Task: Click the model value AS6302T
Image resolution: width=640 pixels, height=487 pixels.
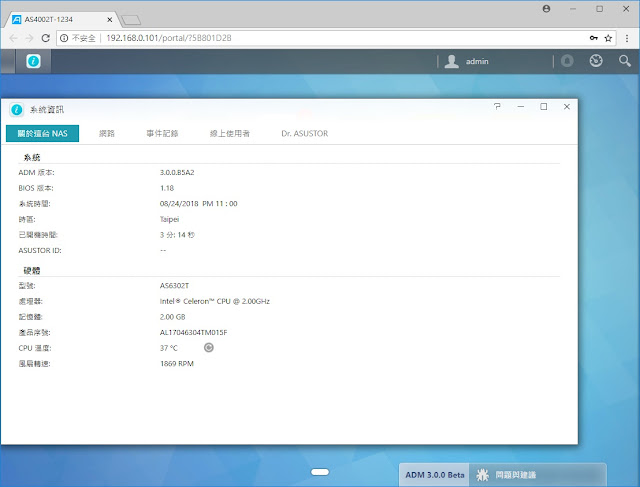Action: point(174,286)
